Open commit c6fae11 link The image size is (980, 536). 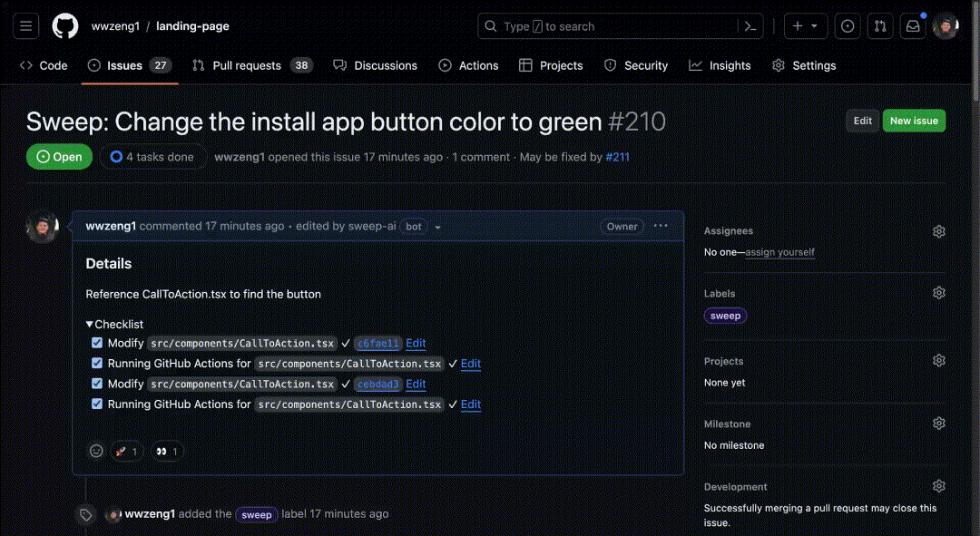pos(378,343)
